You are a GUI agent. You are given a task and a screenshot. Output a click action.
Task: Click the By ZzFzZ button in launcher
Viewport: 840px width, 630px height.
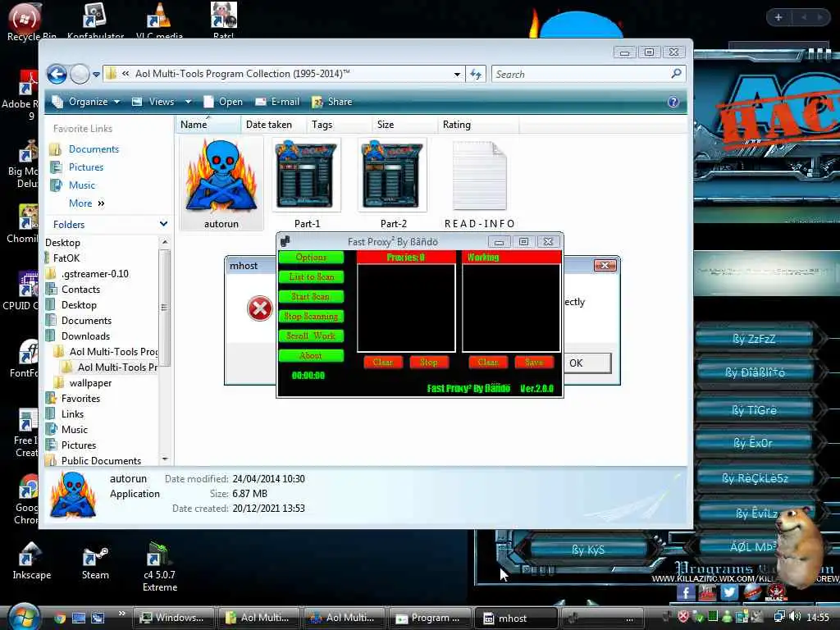tap(755, 339)
